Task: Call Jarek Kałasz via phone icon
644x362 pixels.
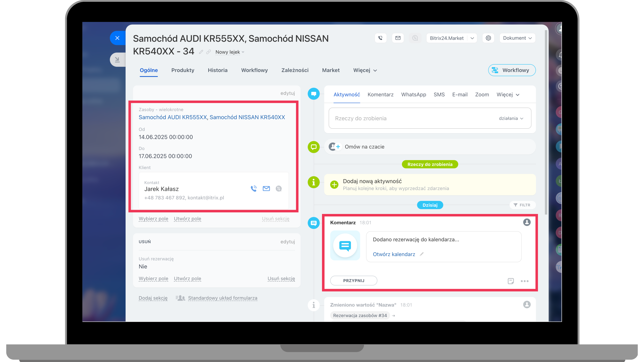Action: pos(254,188)
